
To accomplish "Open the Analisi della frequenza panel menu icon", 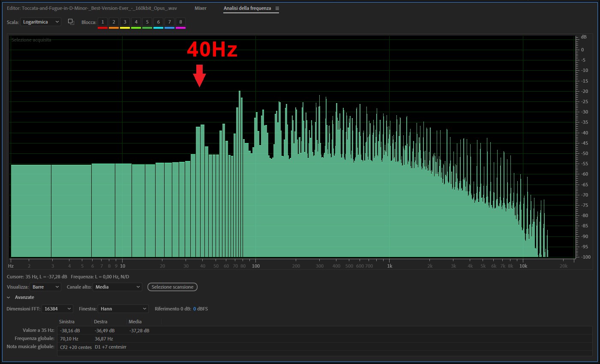I will 277,9.
